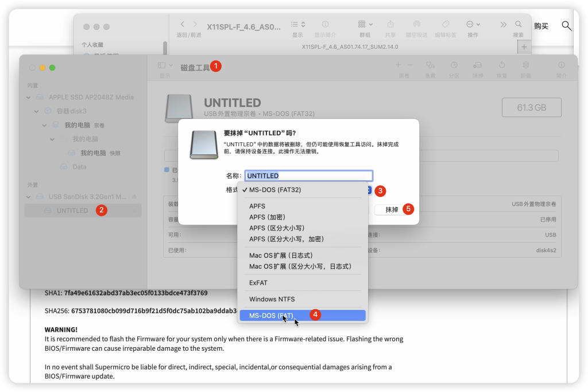This screenshot has height=392, width=588.
Task: Choose ExFAT from the format list
Action: [x=258, y=283]
